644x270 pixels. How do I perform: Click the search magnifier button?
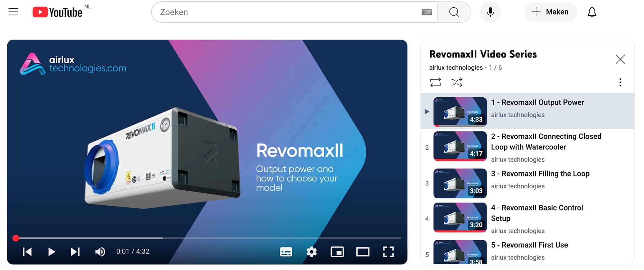(454, 12)
